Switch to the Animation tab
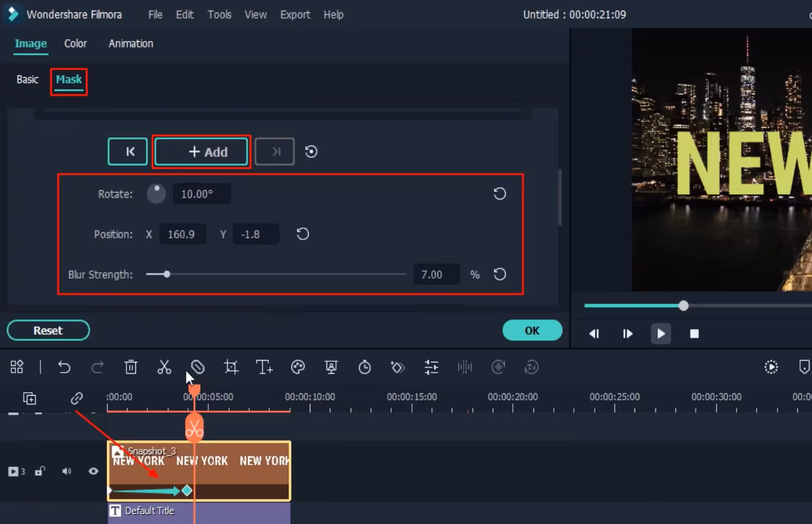 click(131, 43)
